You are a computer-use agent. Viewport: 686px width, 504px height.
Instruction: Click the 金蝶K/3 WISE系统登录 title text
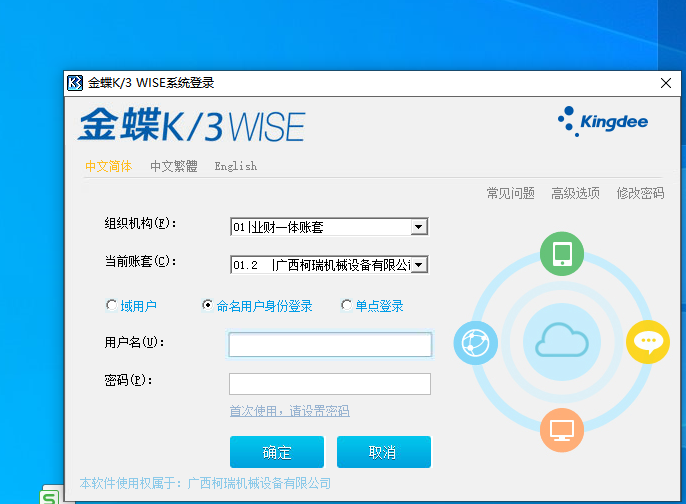(x=151, y=83)
